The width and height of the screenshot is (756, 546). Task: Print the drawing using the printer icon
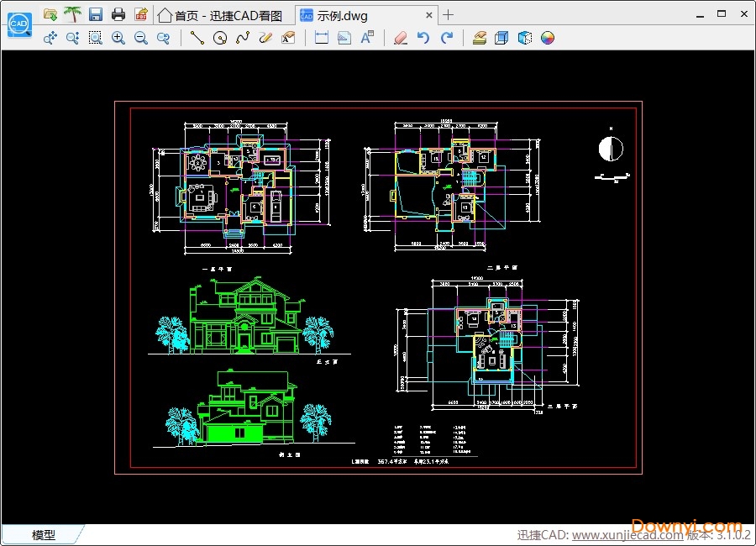point(118,14)
